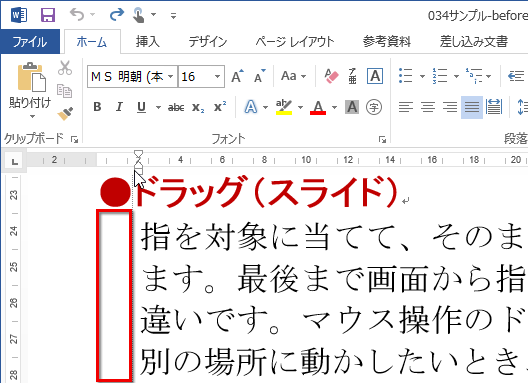The width and height of the screenshot is (528, 383).
Task: Paste with the 貼り付け clipboard icon
Action: tap(31, 77)
